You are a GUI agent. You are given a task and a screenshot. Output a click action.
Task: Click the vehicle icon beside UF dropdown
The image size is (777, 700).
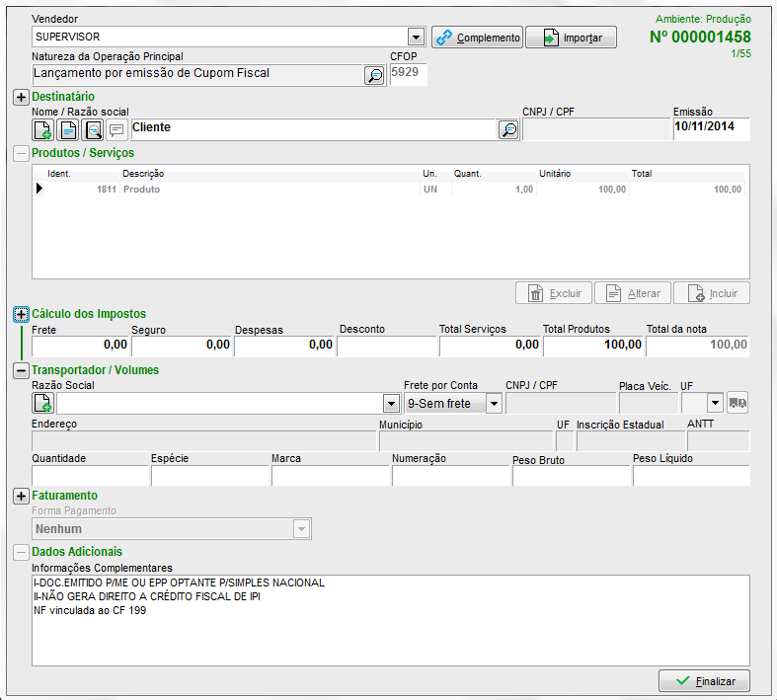[738, 403]
